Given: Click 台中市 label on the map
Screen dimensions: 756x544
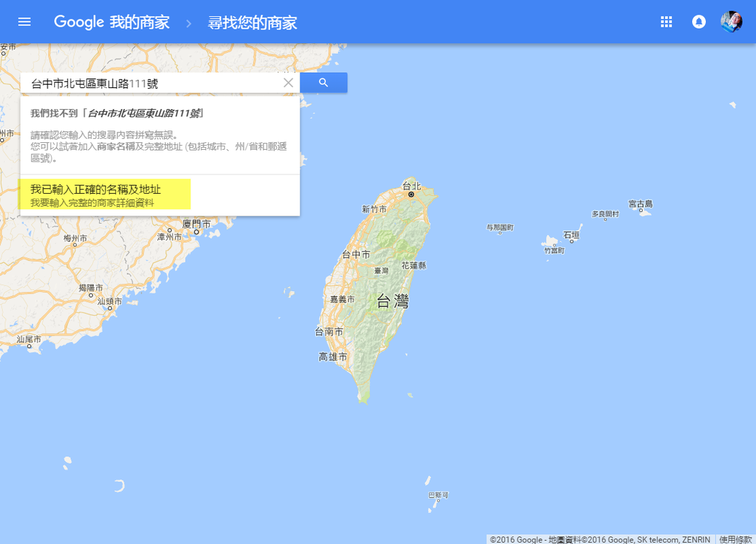Looking at the screenshot, I should coord(356,255).
